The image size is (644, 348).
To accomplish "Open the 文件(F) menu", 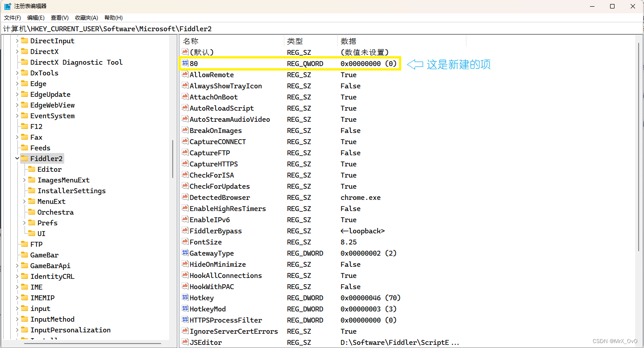I will click(12, 18).
